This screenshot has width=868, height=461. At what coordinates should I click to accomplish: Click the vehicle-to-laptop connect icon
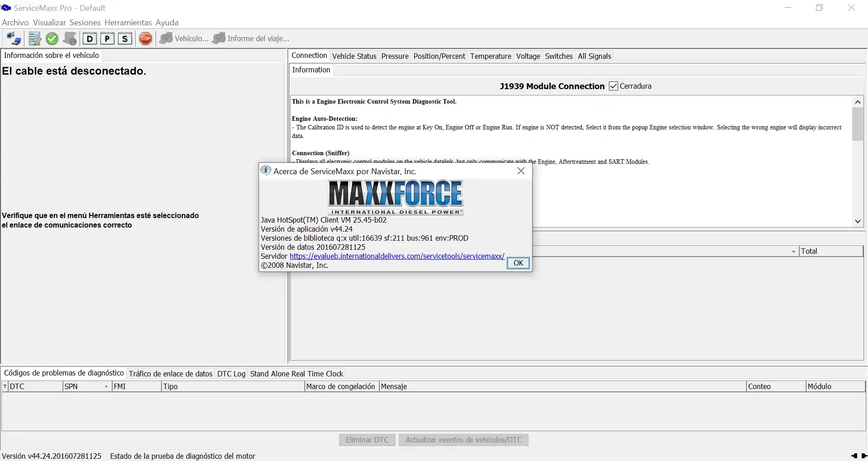[14, 39]
